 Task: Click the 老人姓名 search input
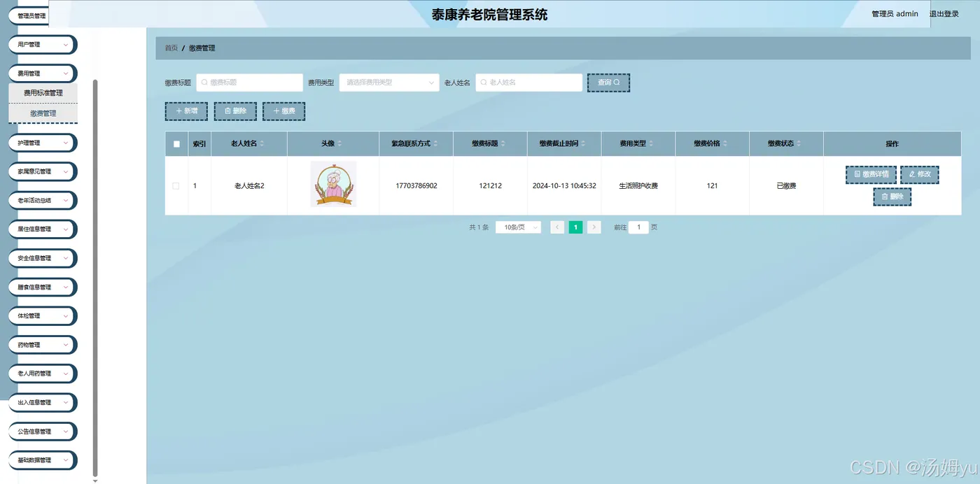tap(528, 83)
